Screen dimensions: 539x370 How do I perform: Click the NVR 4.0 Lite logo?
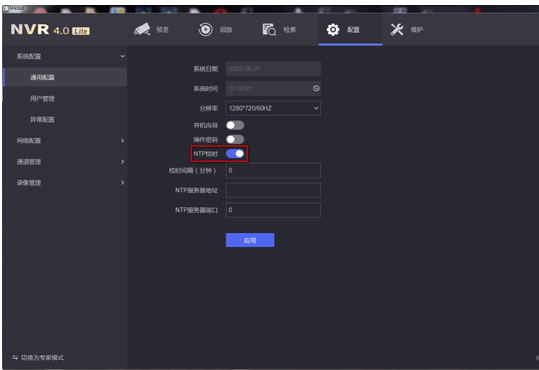coord(50,30)
